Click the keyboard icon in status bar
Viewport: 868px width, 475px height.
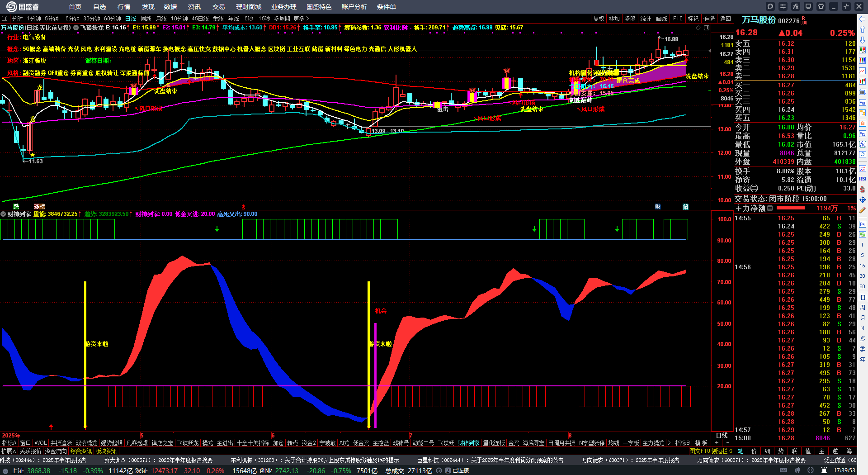(x=783, y=470)
